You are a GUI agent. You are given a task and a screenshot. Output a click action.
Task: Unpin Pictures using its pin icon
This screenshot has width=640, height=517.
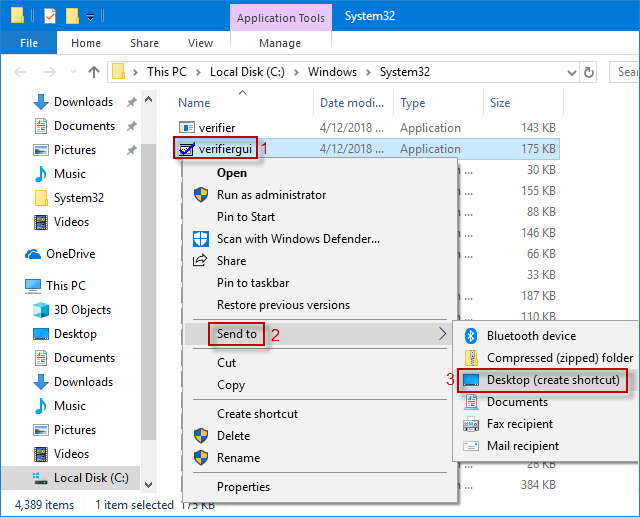pyautogui.click(x=131, y=150)
